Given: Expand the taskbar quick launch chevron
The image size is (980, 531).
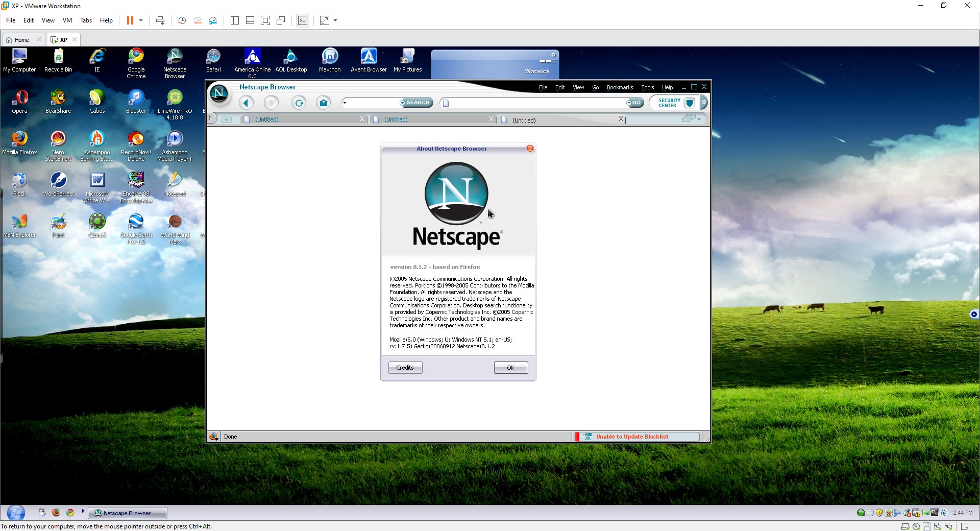Looking at the screenshot, I should 83,511.
